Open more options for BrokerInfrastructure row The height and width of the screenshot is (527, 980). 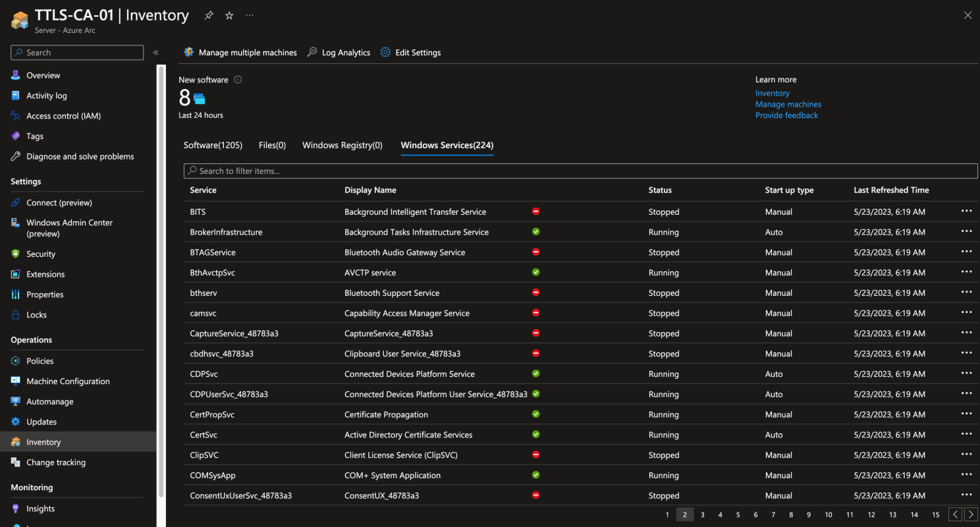966,232
